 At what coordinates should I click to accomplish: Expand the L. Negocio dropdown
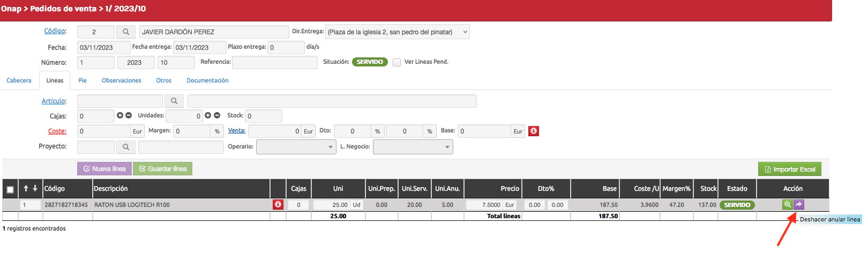[413, 147]
